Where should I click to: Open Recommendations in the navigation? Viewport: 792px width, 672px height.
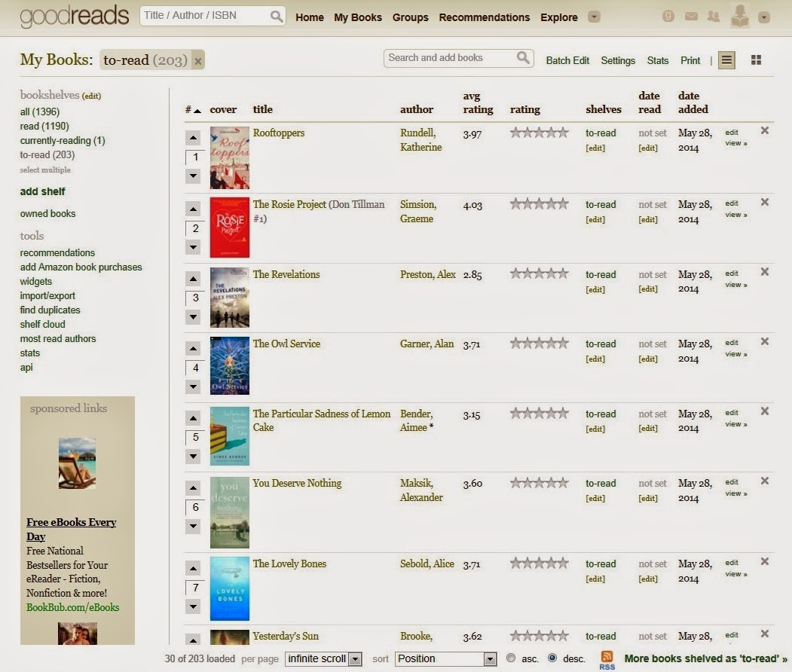484,17
